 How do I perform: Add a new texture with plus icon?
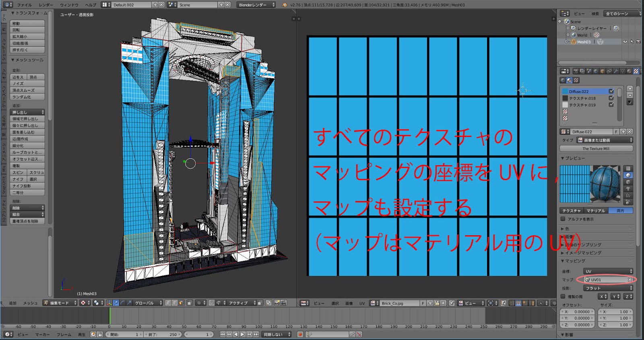pyautogui.click(x=623, y=132)
